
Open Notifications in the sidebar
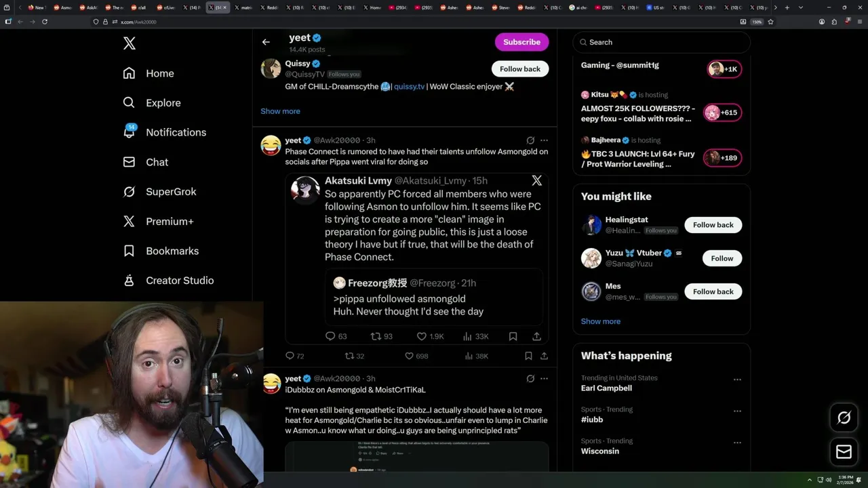[x=164, y=132]
